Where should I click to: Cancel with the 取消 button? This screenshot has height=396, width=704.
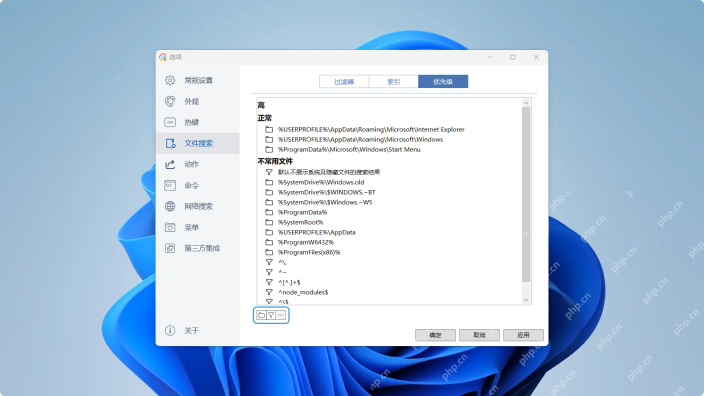479,335
